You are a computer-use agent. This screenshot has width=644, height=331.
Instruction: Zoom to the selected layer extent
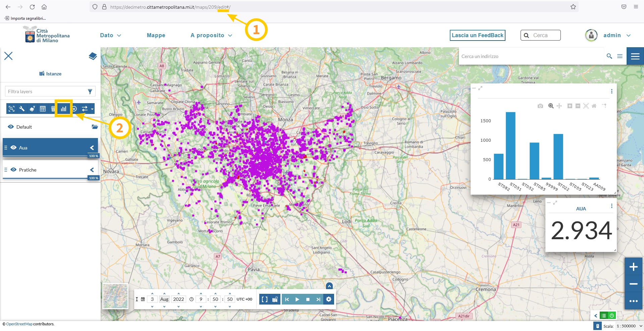point(11,109)
